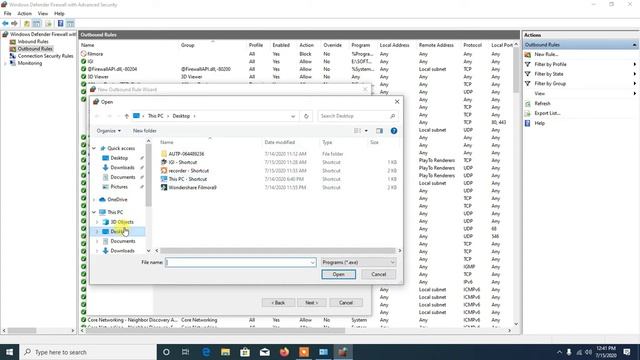Screen dimensions: 640x360
Task: Open the change view options dropdown arrow
Action: (366, 131)
